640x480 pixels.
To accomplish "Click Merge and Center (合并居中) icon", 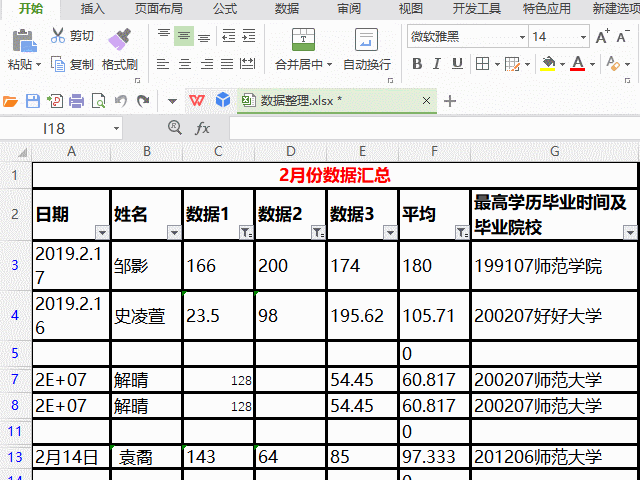I will click(x=303, y=39).
